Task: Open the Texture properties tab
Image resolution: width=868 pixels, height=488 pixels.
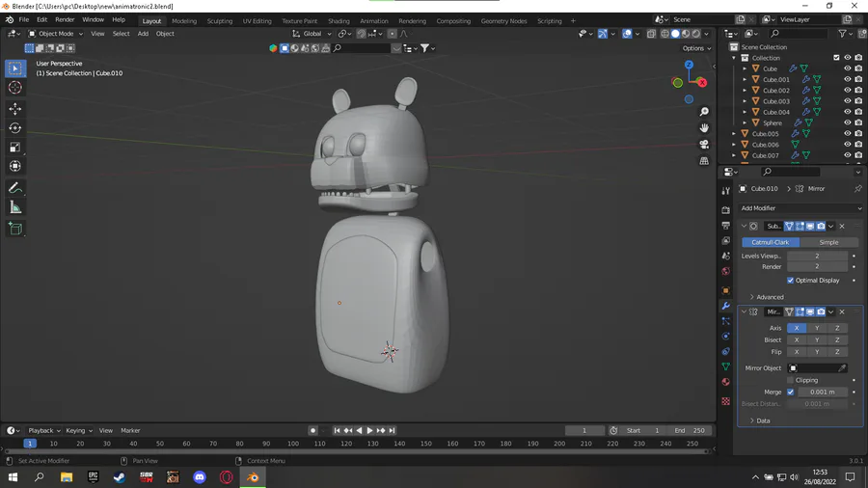Action: click(725, 401)
